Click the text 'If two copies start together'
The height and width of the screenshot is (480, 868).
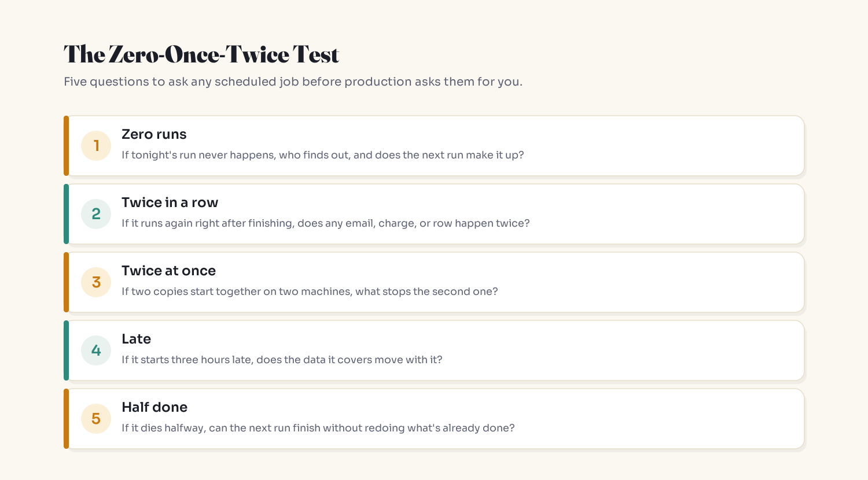coord(191,291)
